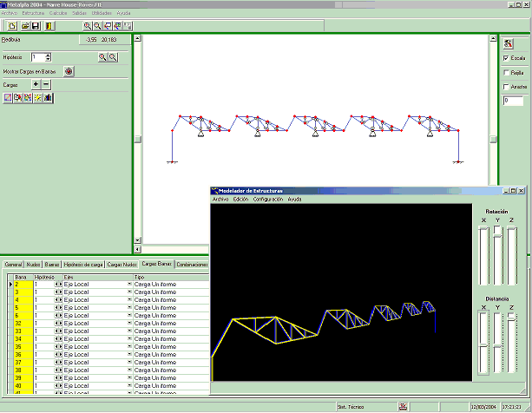
Task: Enable the Arrastre checkbox
Action: point(507,88)
